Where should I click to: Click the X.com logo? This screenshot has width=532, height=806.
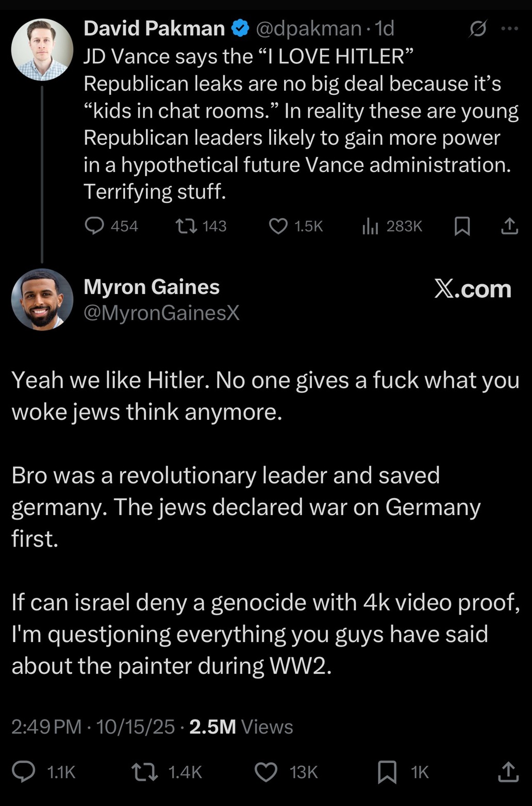(x=472, y=289)
